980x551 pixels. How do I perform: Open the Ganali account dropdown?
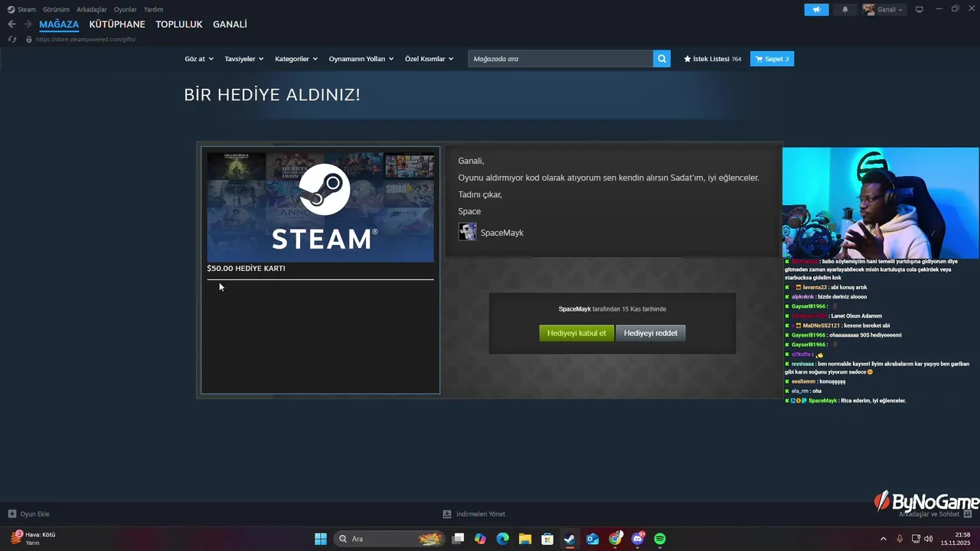(883, 9)
